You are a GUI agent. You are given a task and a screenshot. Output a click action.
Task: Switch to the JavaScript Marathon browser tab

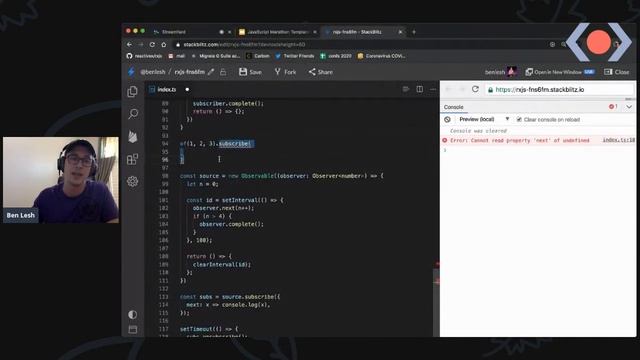tap(278, 32)
